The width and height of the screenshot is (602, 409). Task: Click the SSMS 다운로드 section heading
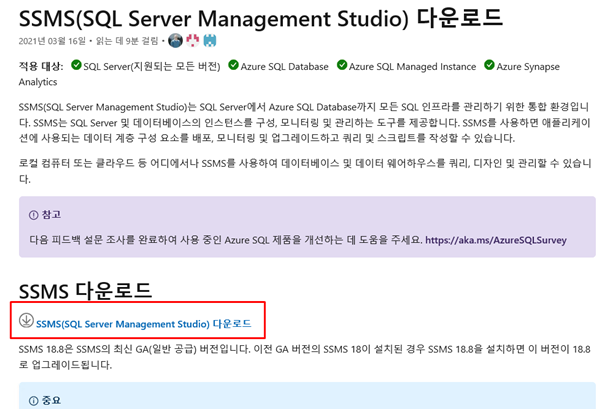[x=85, y=291]
